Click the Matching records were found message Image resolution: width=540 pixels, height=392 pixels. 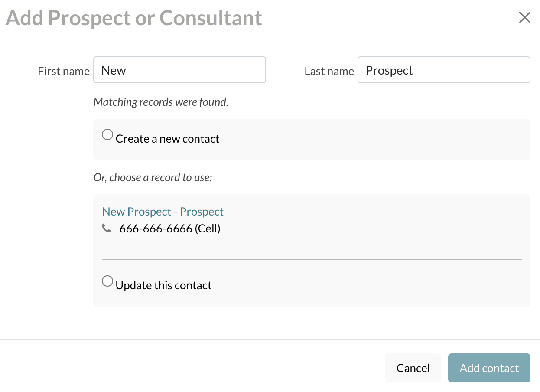161,102
